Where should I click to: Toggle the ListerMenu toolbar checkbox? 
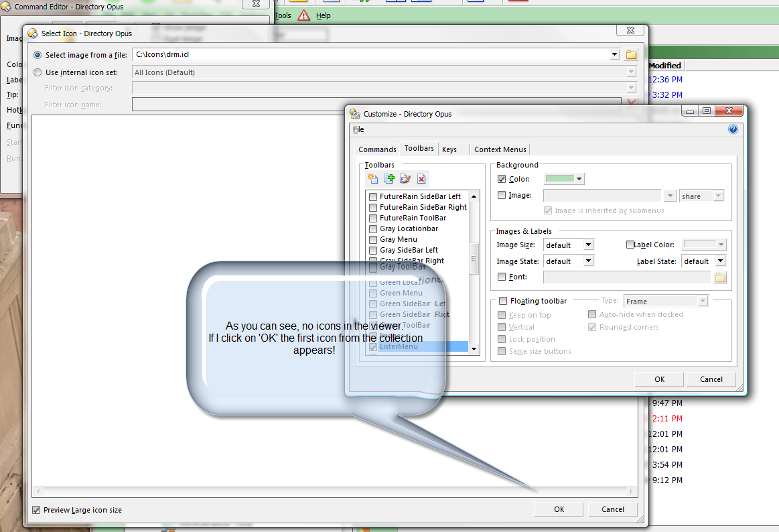pyautogui.click(x=372, y=346)
